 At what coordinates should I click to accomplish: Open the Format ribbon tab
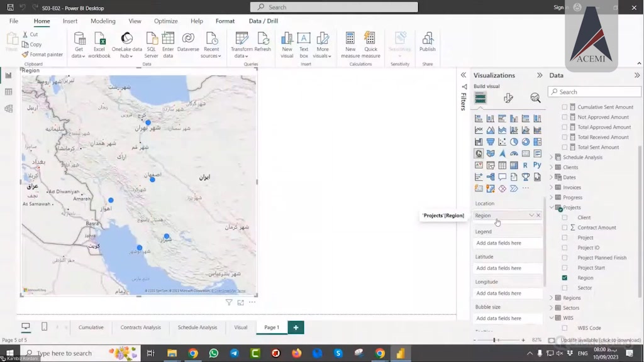(x=225, y=21)
